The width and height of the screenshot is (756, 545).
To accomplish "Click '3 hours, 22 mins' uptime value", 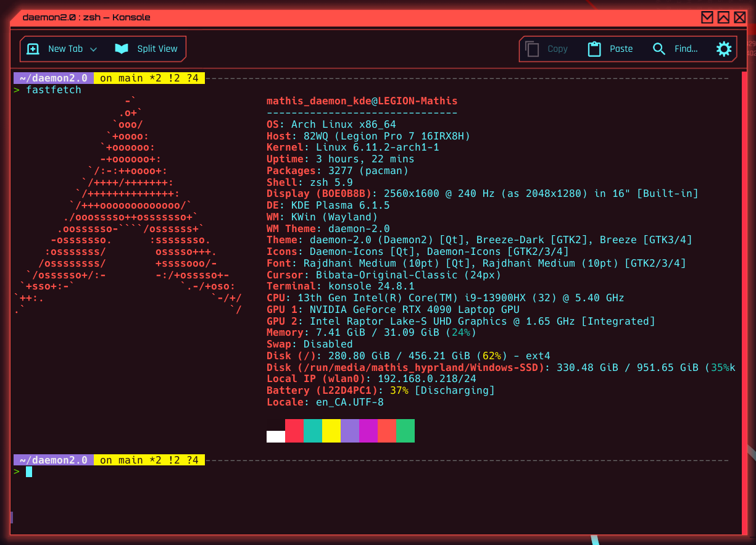I will point(365,159).
